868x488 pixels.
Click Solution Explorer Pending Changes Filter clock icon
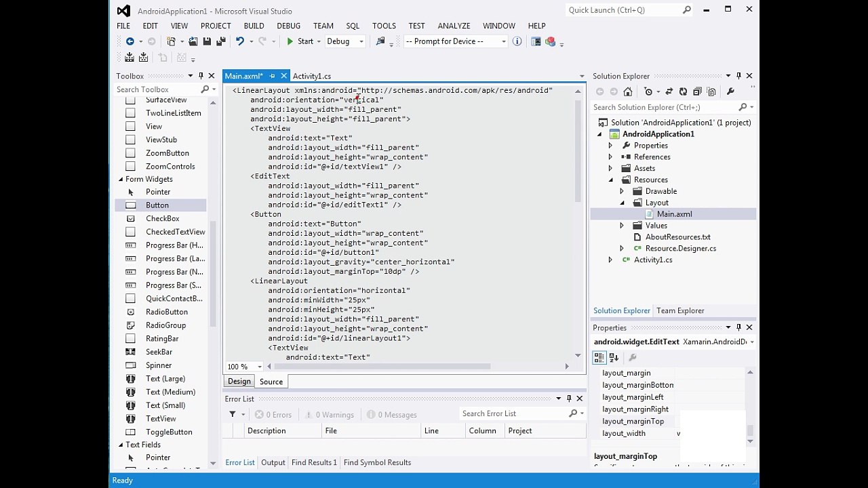pyautogui.click(x=648, y=91)
